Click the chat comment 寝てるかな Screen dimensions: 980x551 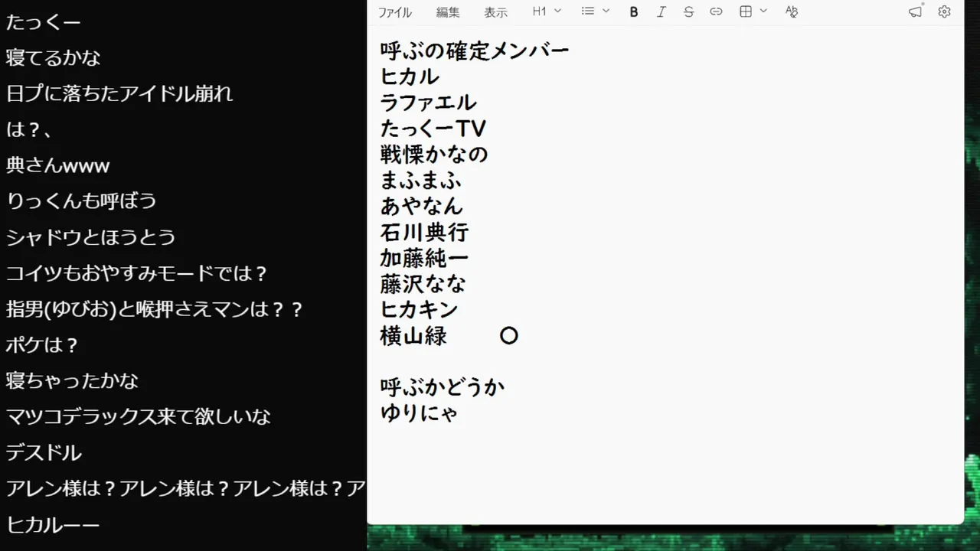coord(54,57)
